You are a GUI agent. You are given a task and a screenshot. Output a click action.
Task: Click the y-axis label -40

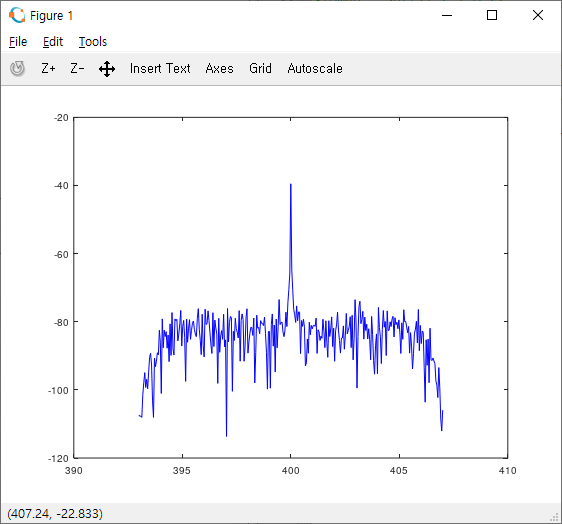tap(61, 186)
